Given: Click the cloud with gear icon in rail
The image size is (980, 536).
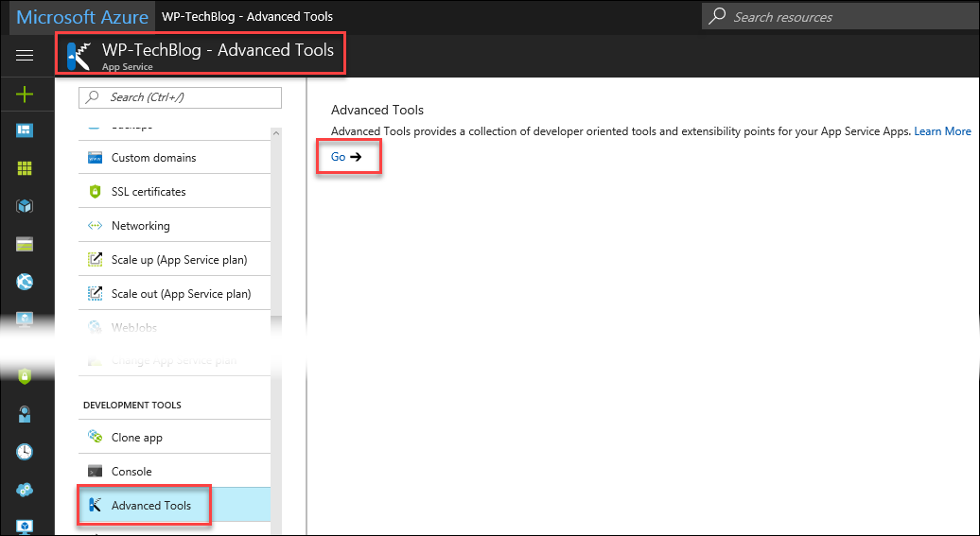Looking at the screenshot, I should (x=25, y=490).
